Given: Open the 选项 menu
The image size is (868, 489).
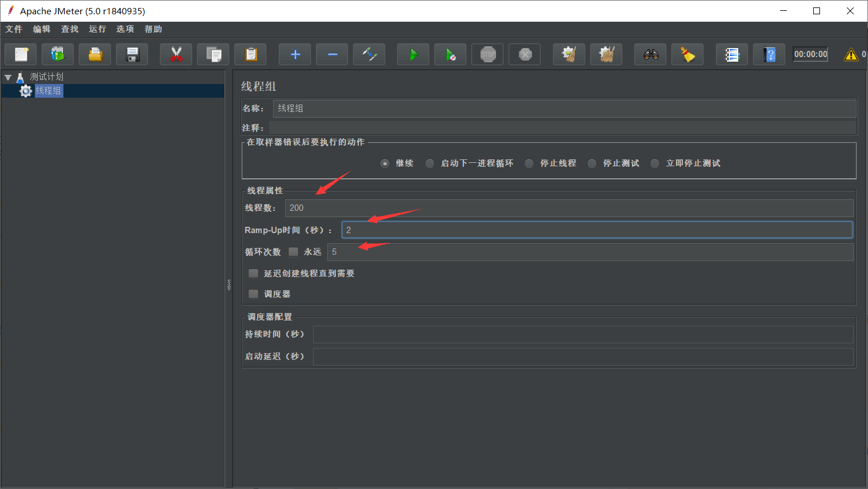Looking at the screenshot, I should (x=125, y=29).
